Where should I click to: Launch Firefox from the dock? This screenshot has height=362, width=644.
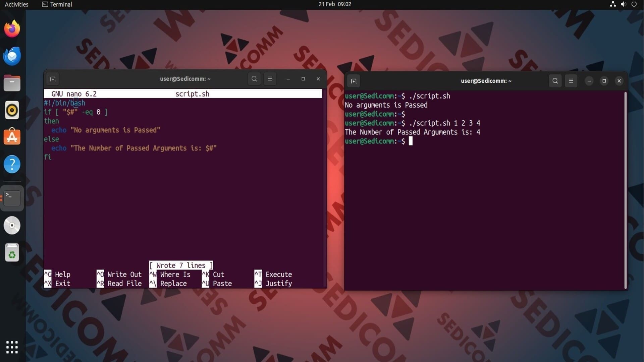tap(12, 29)
